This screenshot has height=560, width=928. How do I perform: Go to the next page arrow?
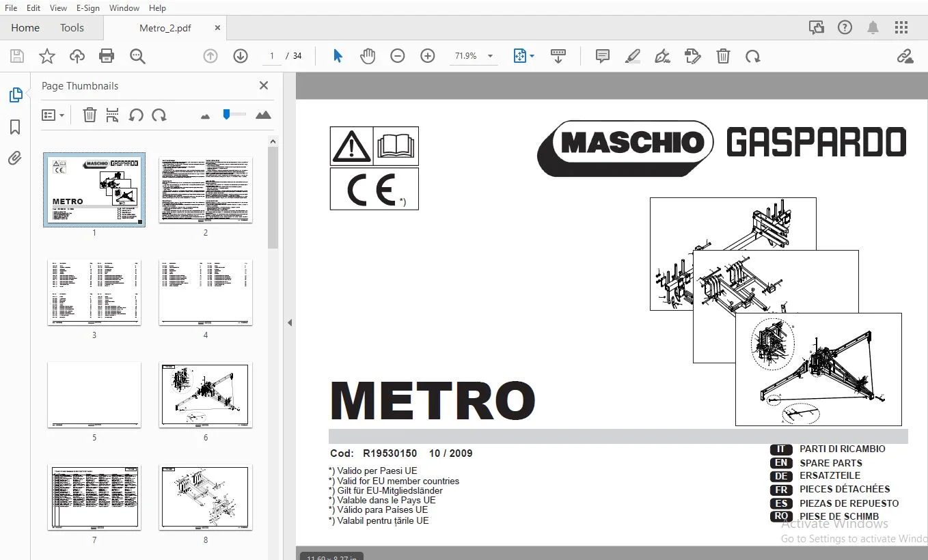[x=241, y=56]
